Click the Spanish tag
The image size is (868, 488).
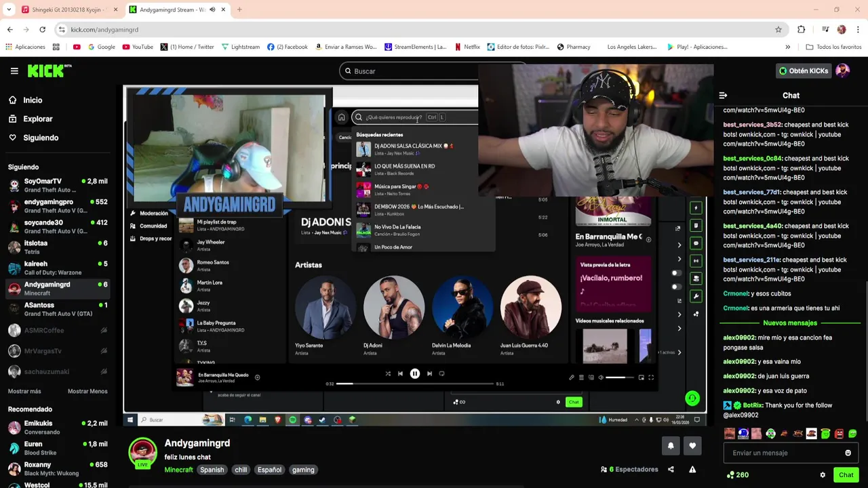tap(212, 470)
